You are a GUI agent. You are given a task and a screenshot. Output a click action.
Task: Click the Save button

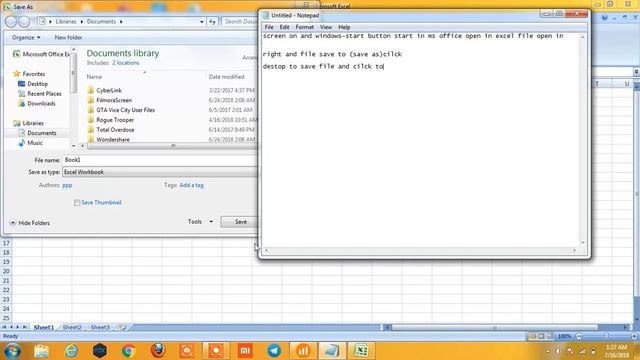tap(240, 222)
